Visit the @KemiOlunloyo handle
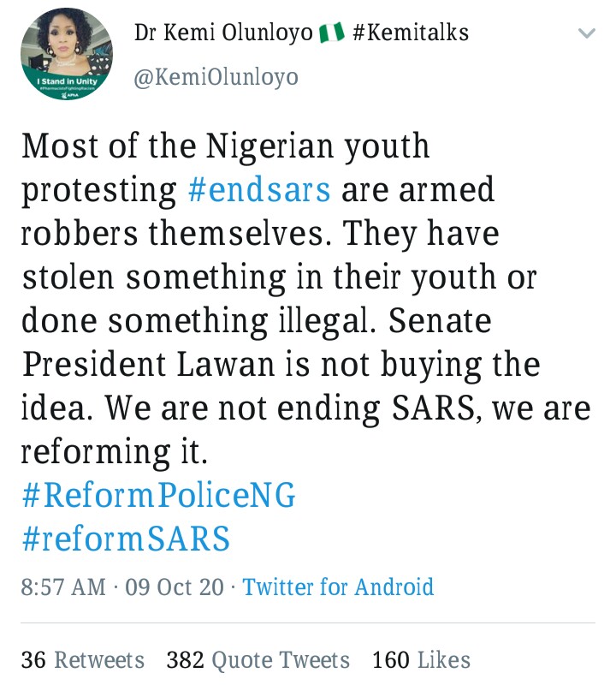The height and width of the screenshot is (685, 616). pyautogui.click(x=216, y=77)
